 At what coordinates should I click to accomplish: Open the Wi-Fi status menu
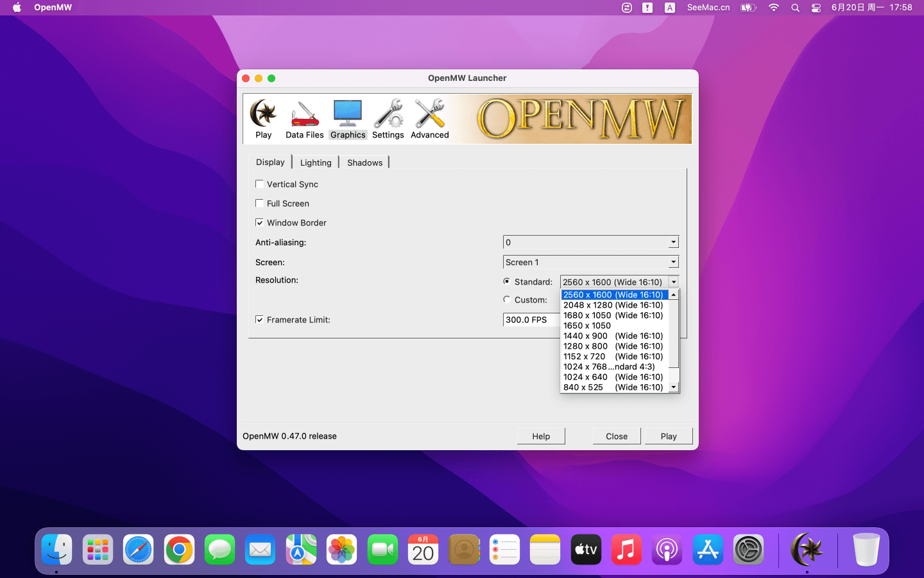click(x=774, y=8)
